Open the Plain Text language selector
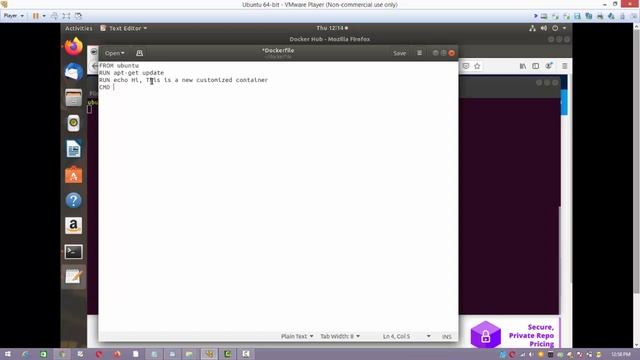Screen dimensions: 640x360 click(297, 336)
